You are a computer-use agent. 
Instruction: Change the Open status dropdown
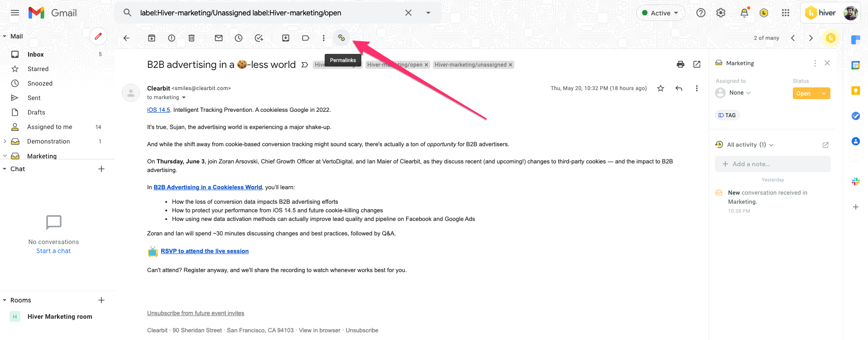(811, 93)
